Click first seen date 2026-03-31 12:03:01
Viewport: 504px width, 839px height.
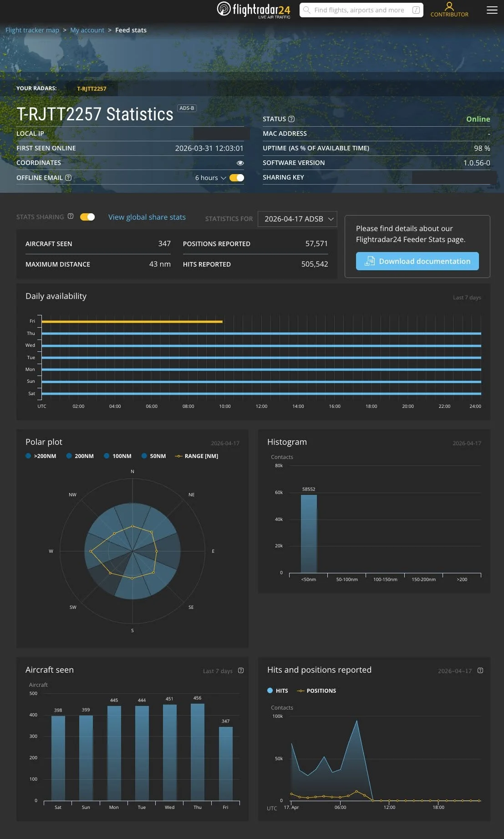[209, 148]
